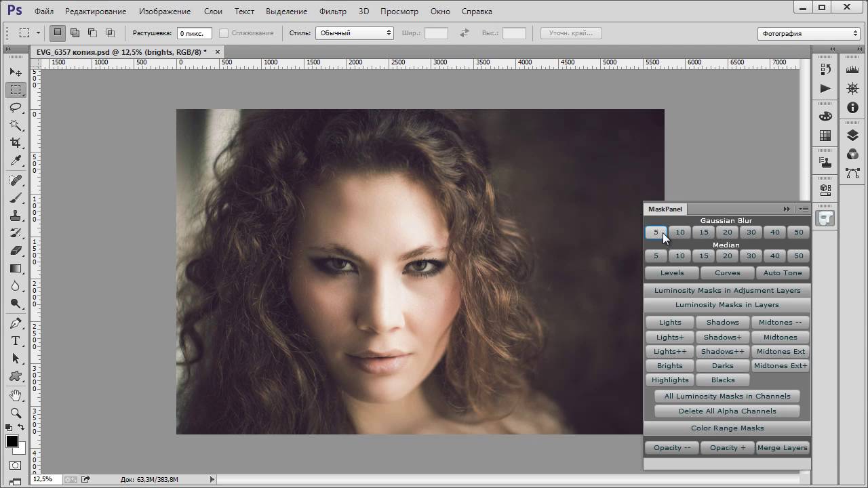Select the Lasso tool
Screen dimensions: 868x488
tap(16, 108)
